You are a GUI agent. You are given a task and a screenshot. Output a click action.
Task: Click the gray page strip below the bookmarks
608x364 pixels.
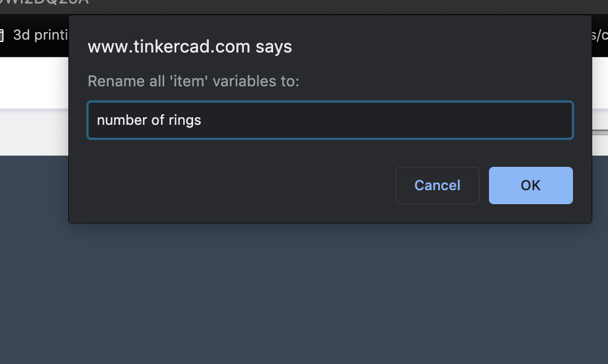(x=34, y=133)
